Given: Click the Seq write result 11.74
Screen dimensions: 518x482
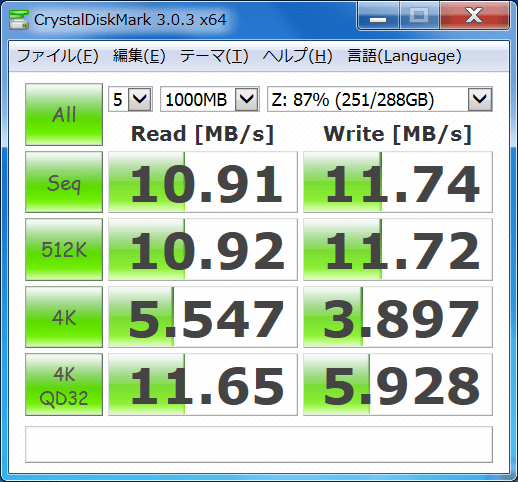Looking at the screenshot, I should [398, 182].
